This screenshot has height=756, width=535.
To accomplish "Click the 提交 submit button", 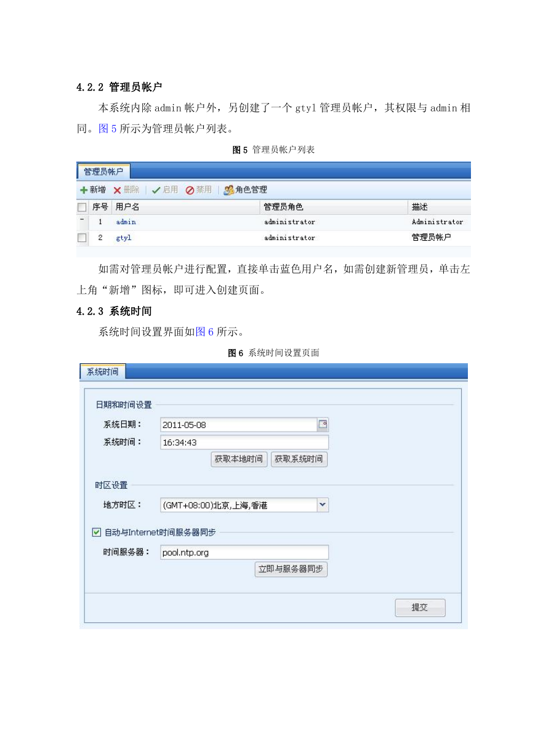I will pyautogui.click(x=420, y=608).
